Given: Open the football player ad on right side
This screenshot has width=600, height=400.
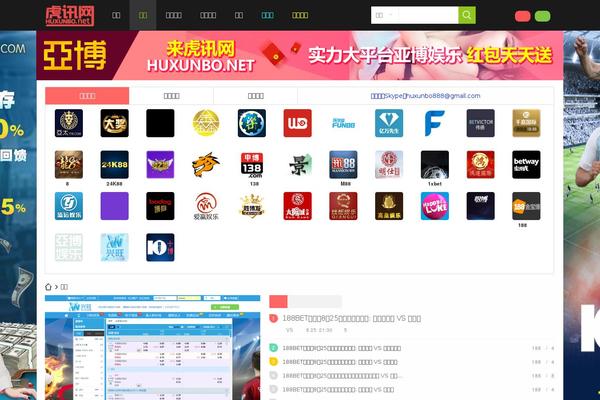Looking at the screenshot, I should (582, 215).
